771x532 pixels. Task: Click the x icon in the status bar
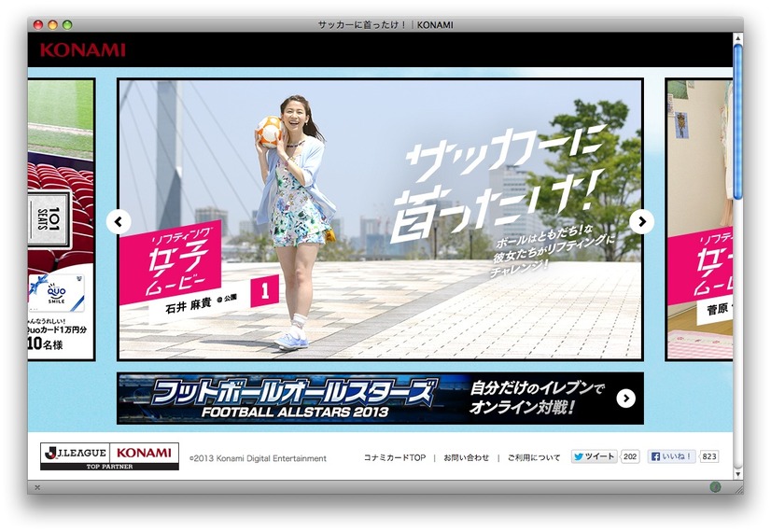pyautogui.click(x=37, y=488)
